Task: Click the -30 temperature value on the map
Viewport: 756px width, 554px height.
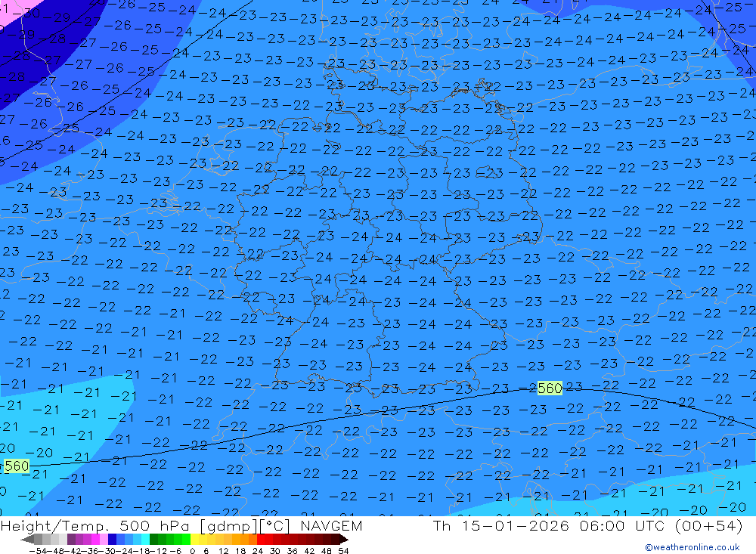Action: (x=26, y=13)
